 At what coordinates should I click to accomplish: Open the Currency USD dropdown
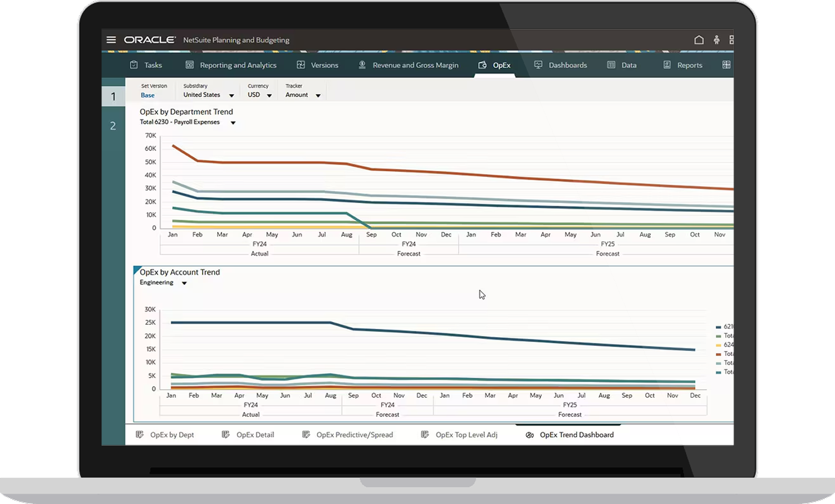pyautogui.click(x=269, y=96)
